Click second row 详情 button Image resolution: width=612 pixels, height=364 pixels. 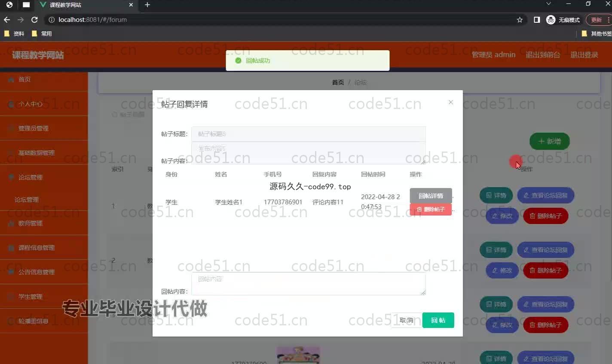pyautogui.click(x=496, y=250)
